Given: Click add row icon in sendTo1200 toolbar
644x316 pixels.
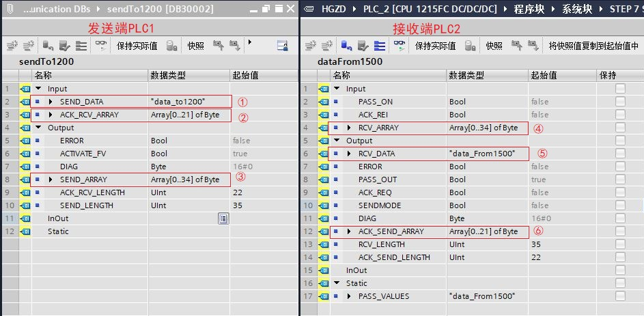Looking at the screenshot, I should [28, 46].
